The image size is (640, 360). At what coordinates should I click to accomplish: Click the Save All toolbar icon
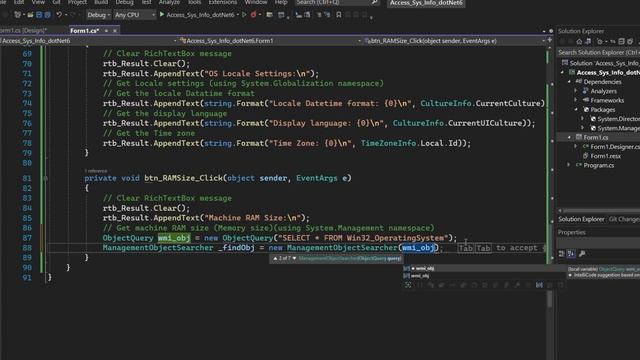47,15
